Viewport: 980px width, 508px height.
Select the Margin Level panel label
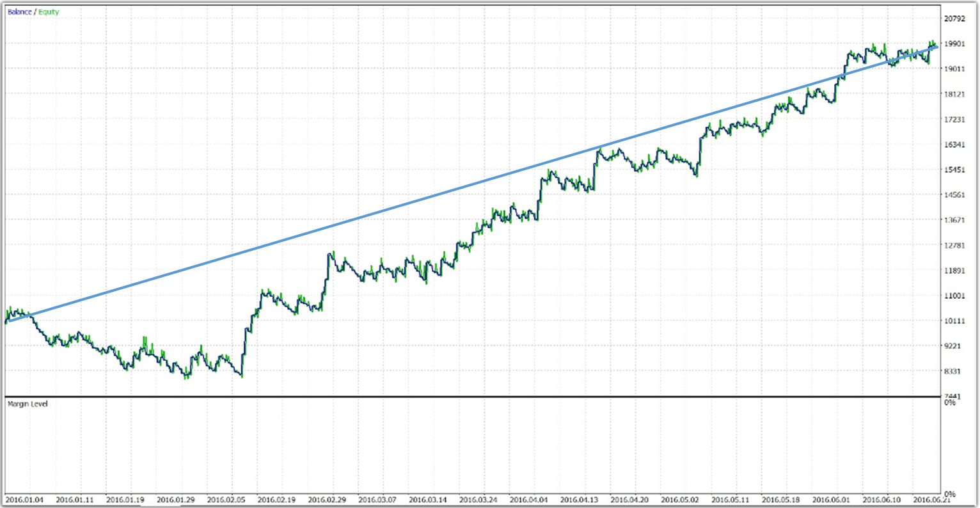pos(27,404)
